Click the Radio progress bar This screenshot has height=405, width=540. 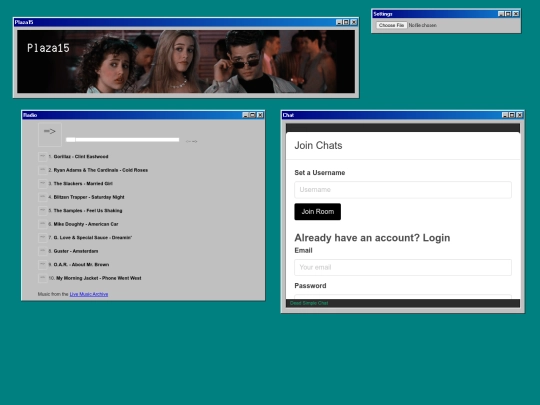click(x=123, y=139)
